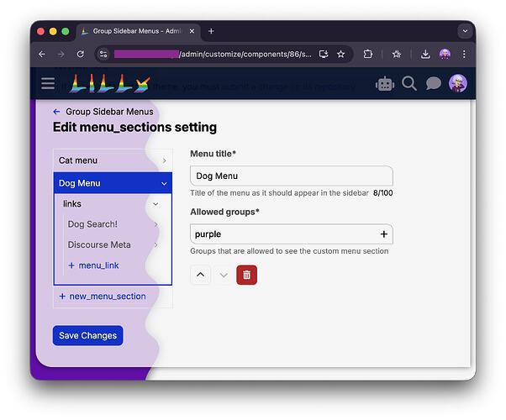Reload the current page

point(81,55)
